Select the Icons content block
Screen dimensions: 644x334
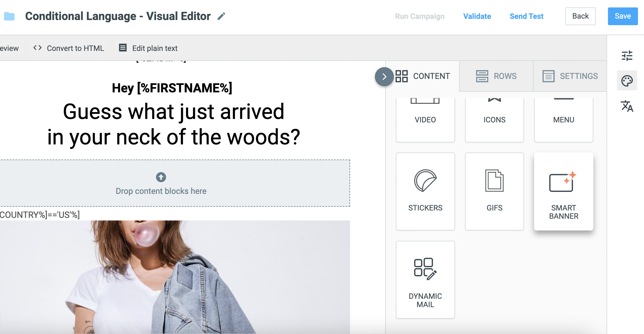[x=495, y=120]
